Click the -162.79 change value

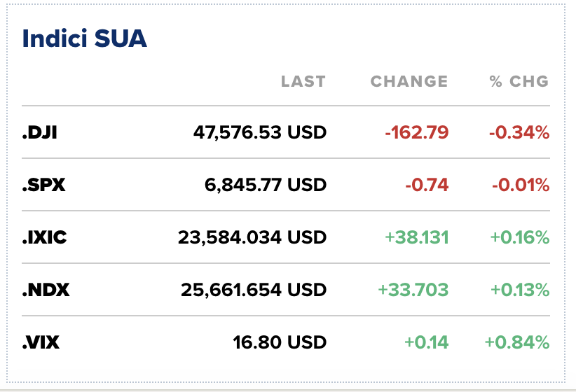click(416, 132)
